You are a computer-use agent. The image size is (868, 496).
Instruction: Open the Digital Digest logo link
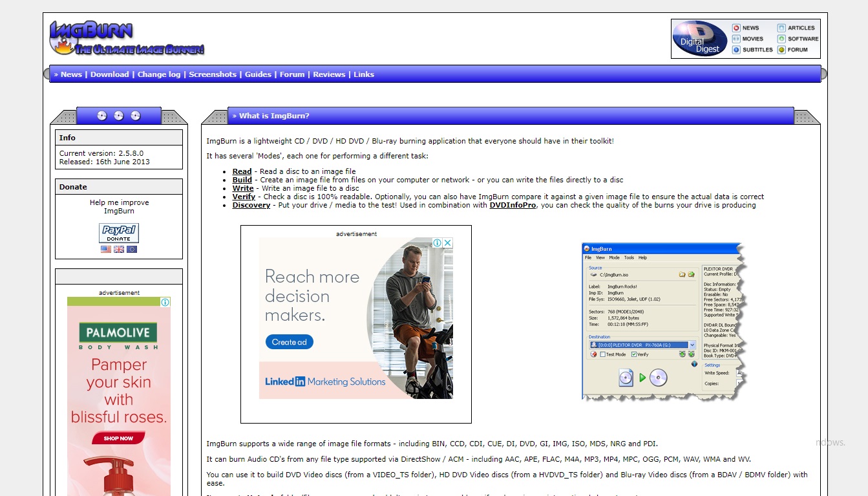click(x=699, y=39)
